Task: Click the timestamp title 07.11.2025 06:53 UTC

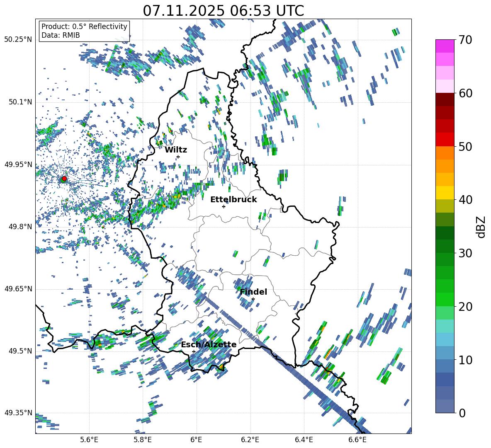Action: click(x=223, y=11)
